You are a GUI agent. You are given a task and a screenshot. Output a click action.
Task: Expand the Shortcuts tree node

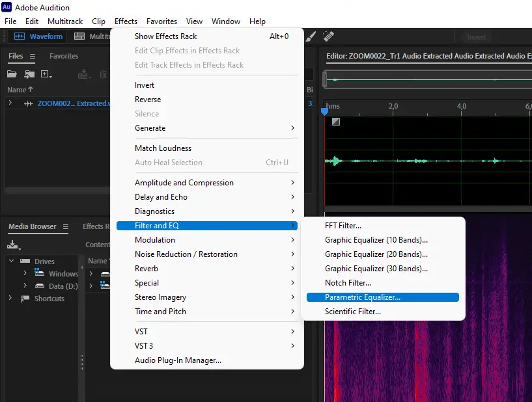[x=10, y=298]
